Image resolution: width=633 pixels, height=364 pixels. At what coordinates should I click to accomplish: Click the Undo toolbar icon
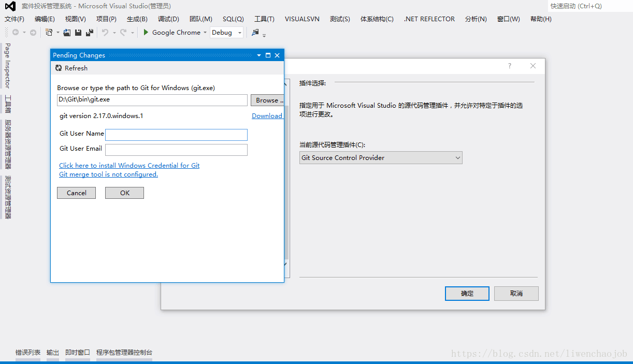[x=105, y=33]
